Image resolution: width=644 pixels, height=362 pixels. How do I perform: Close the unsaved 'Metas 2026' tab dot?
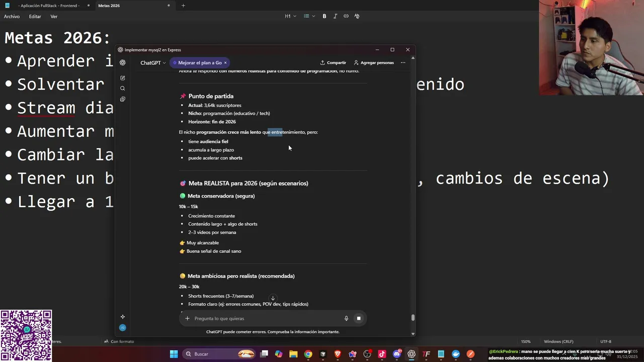click(169, 6)
